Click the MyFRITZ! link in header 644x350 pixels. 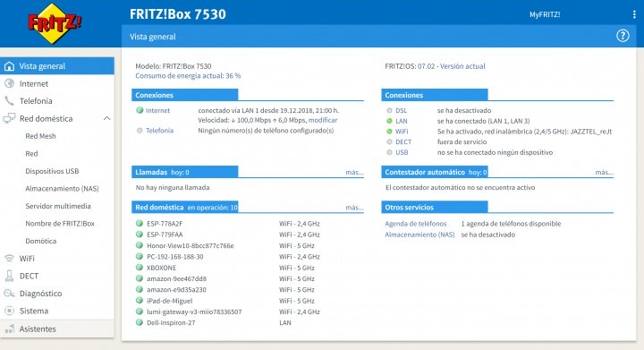[545, 14]
